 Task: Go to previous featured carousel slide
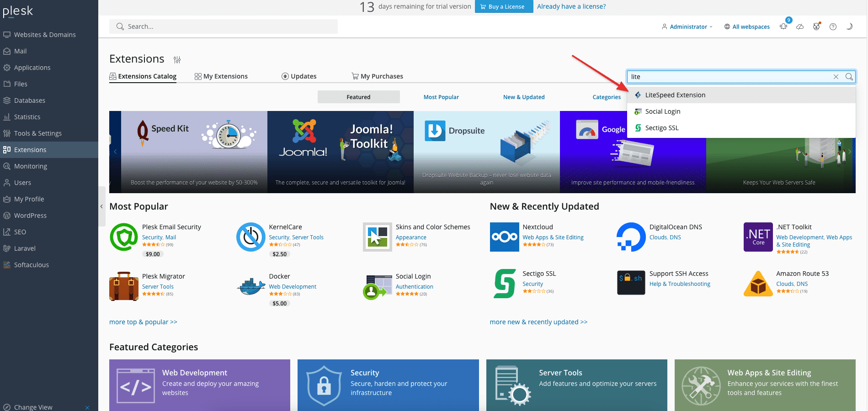(x=115, y=152)
